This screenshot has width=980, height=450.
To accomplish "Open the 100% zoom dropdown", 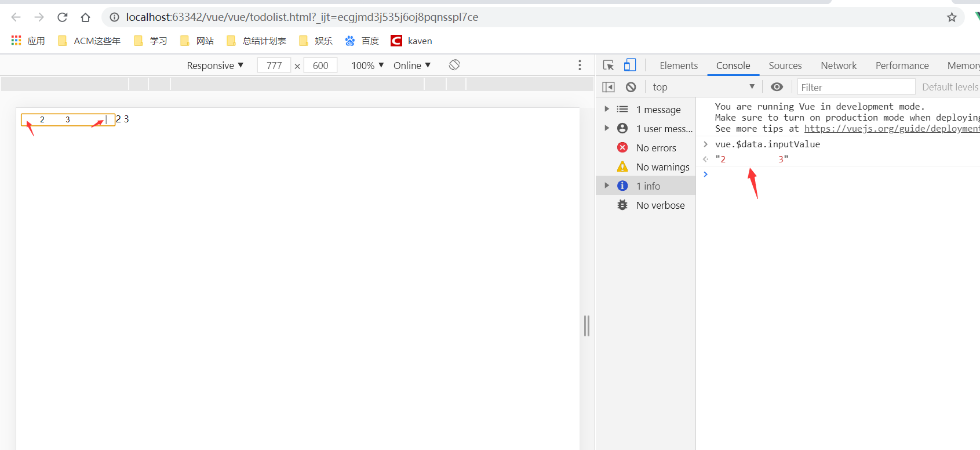I will click(367, 66).
